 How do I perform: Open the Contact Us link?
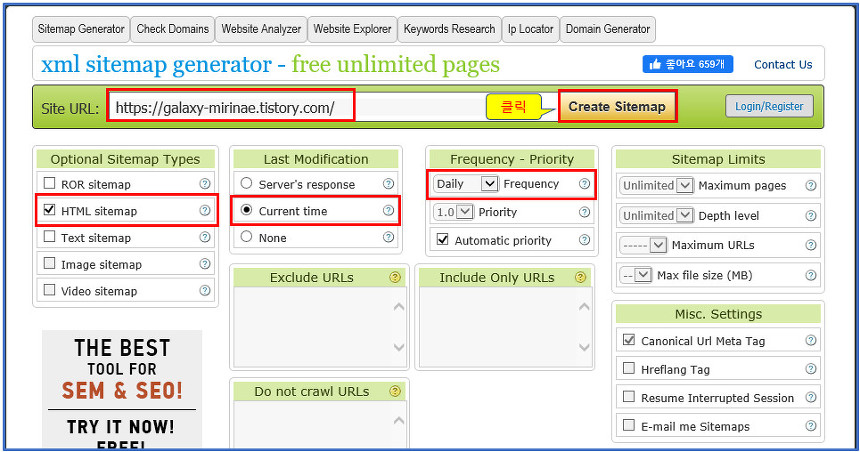pyautogui.click(x=783, y=65)
